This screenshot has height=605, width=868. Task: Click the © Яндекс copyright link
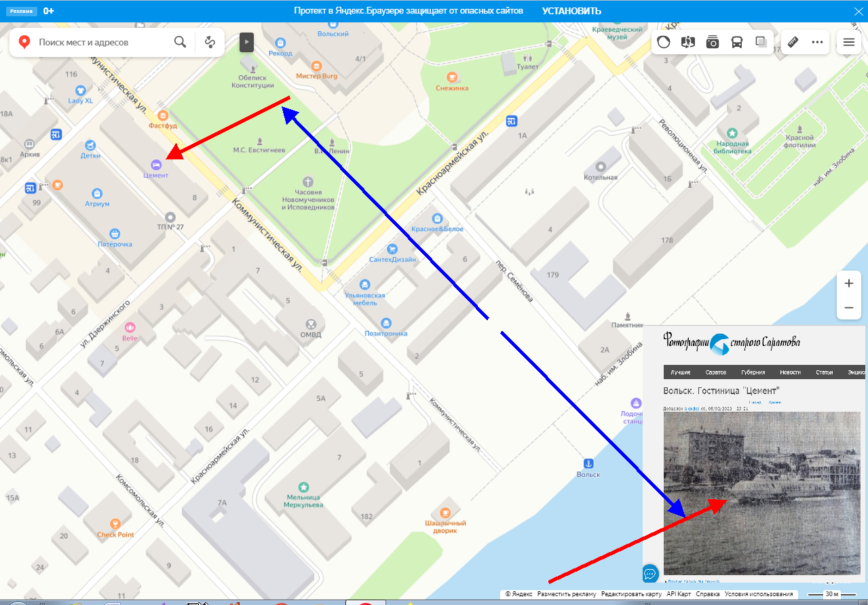click(x=518, y=594)
